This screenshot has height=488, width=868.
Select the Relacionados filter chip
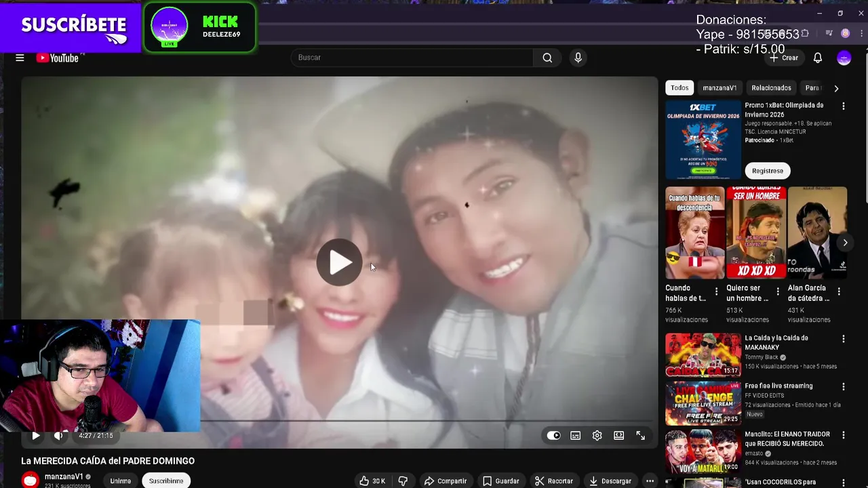pyautogui.click(x=771, y=87)
